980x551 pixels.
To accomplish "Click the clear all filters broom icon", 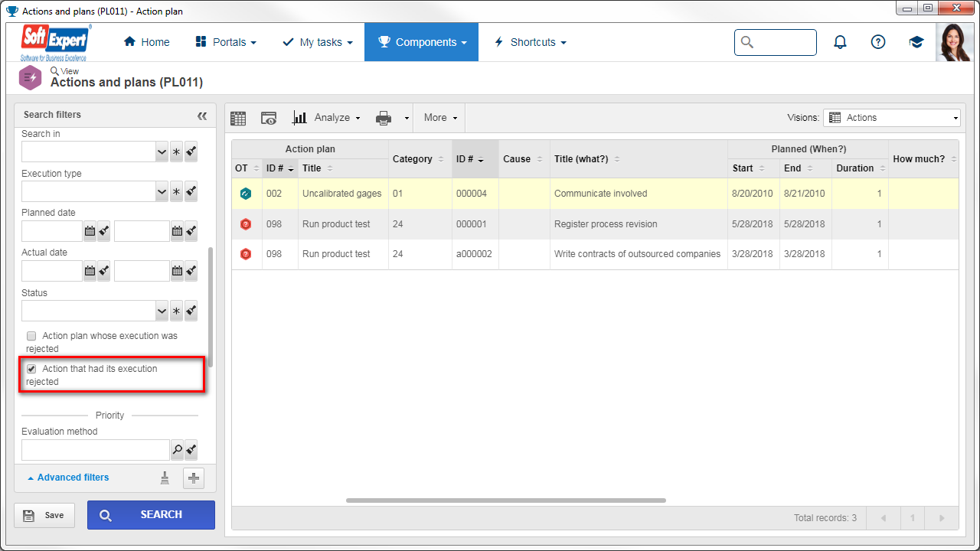I will pyautogui.click(x=165, y=478).
